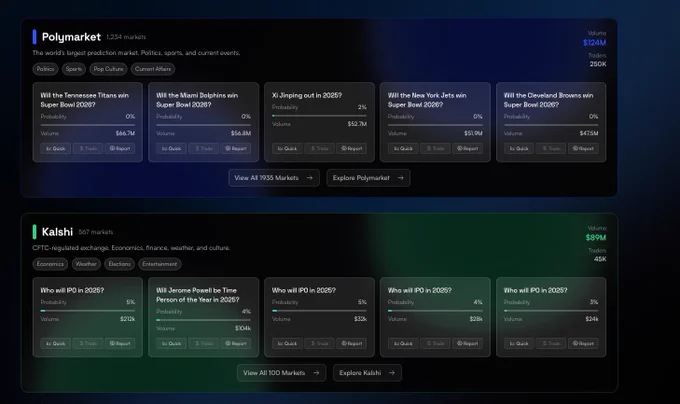Viewport: 680px width, 404px height.
Task: Click the Explore Polymarket button
Action: coord(368,178)
